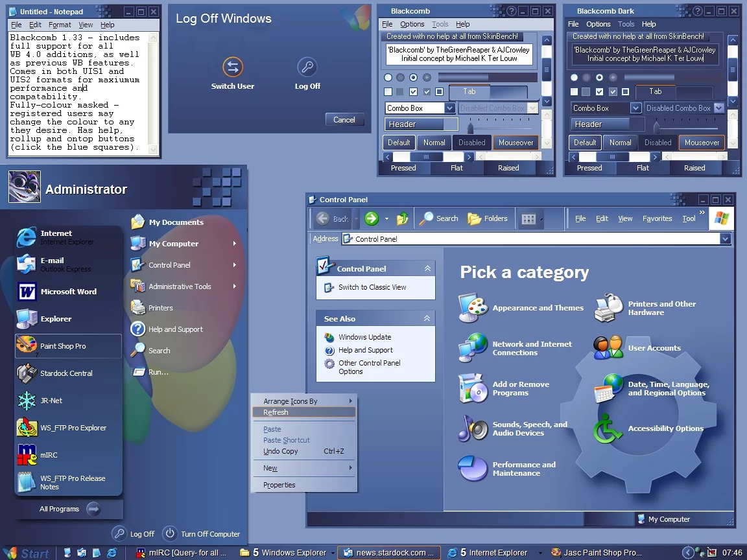Open Appearance and Themes category icon
Image resolution: width=747 pixels, height=560 pixels.
[x=473, y=308]
